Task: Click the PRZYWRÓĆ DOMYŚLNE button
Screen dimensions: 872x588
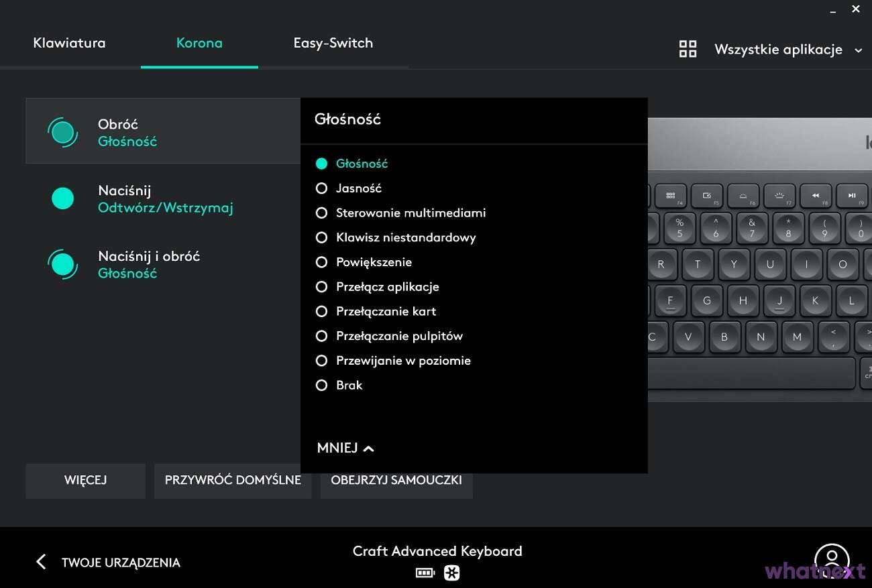Action: click(x=233, y=481)
